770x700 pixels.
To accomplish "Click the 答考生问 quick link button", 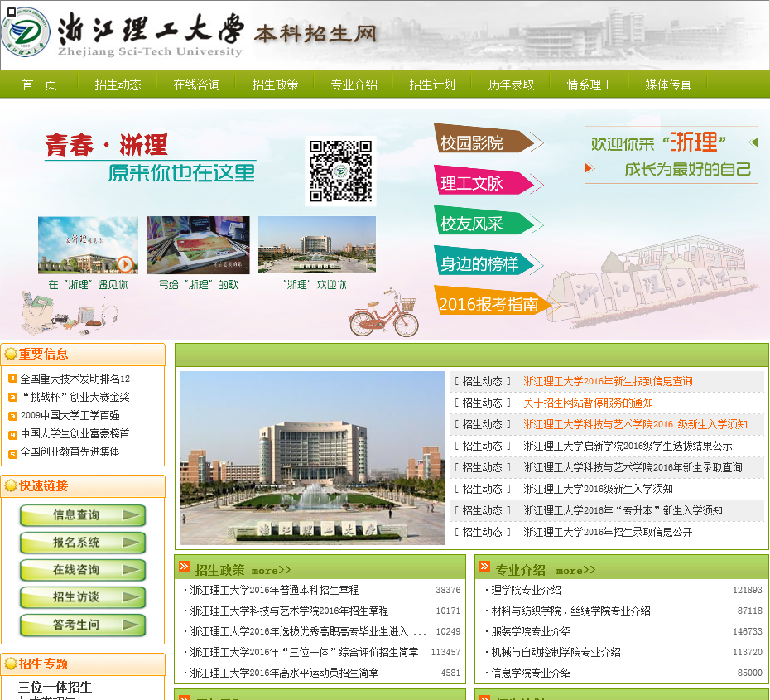I will point(83,625).
